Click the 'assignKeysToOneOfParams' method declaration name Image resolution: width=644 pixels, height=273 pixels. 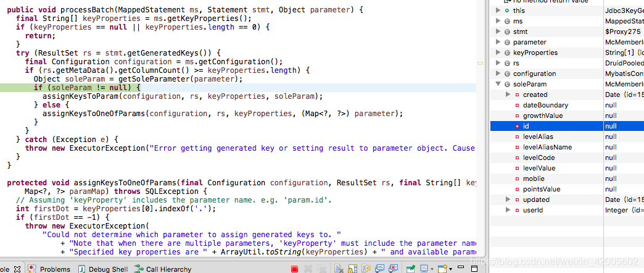(x=125, y=183)
